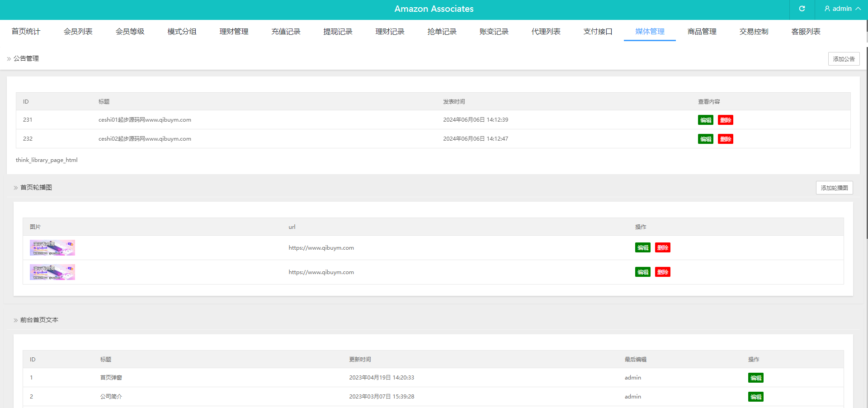Delete the second carousel image entry
Viewport: 868px width, 408px height.
662,272
